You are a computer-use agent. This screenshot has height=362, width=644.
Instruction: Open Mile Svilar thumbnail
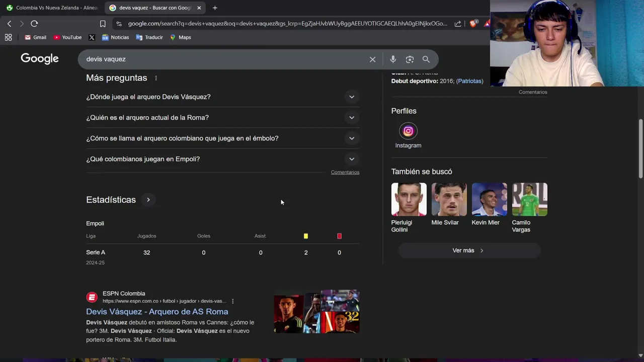coord(449,200)
